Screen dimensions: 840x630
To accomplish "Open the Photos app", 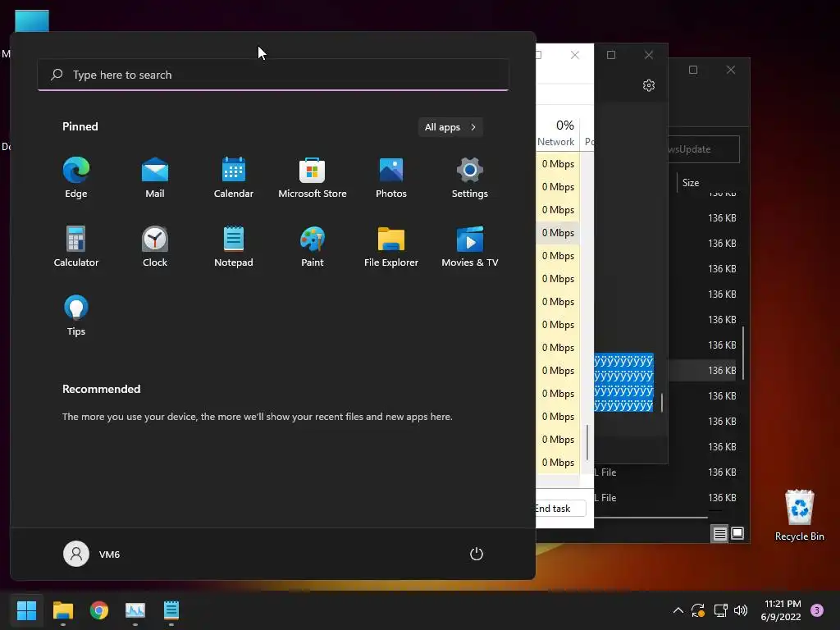I will tap(391, 177).
